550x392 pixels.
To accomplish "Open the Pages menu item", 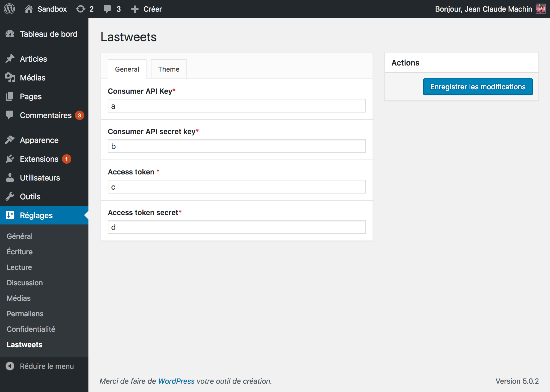I will [x=44, y=96].
